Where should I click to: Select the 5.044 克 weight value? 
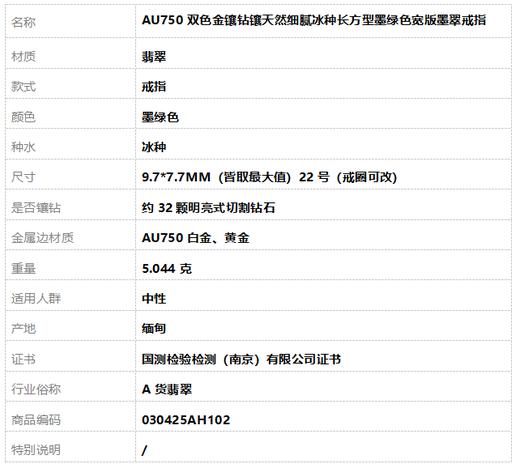pyautogui.click(x=167, y=268)
